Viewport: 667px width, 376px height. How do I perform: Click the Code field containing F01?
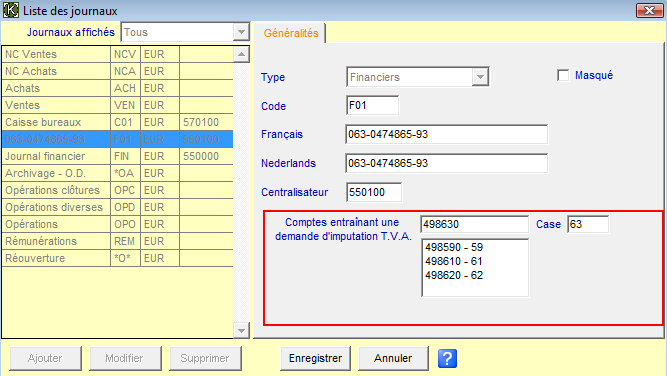point(373,105)
